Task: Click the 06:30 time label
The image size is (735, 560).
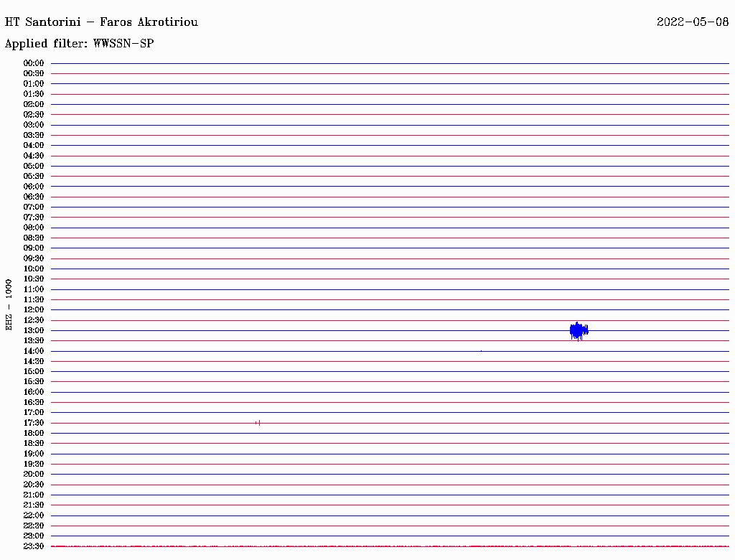Action: click(34, 197)
